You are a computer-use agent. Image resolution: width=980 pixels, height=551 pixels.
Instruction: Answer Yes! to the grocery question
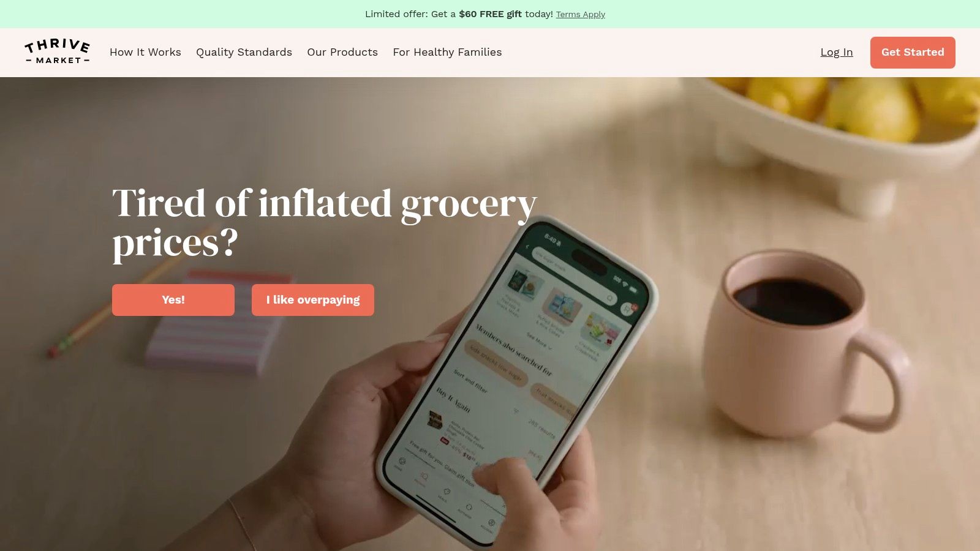[x=173, y=300]
